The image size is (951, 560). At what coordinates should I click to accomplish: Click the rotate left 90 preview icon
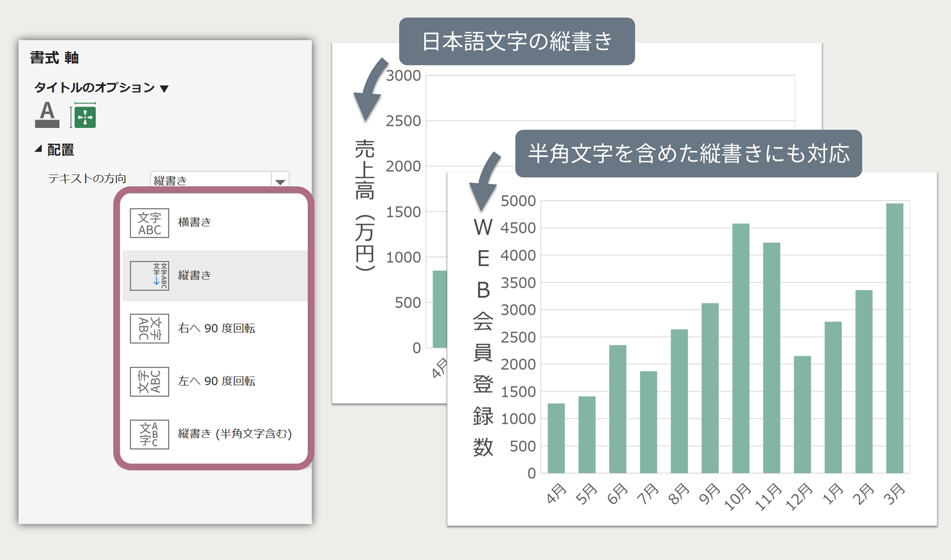(x=150, y=382)
